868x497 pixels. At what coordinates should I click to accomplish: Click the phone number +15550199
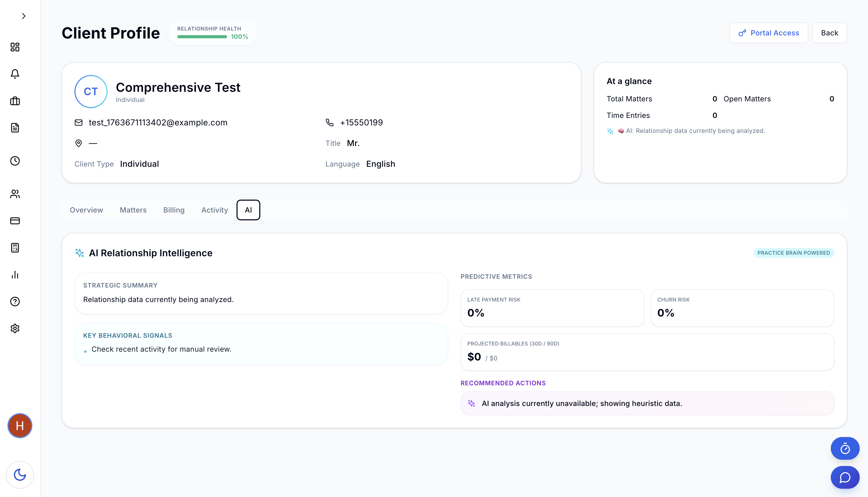pos(361,123)
